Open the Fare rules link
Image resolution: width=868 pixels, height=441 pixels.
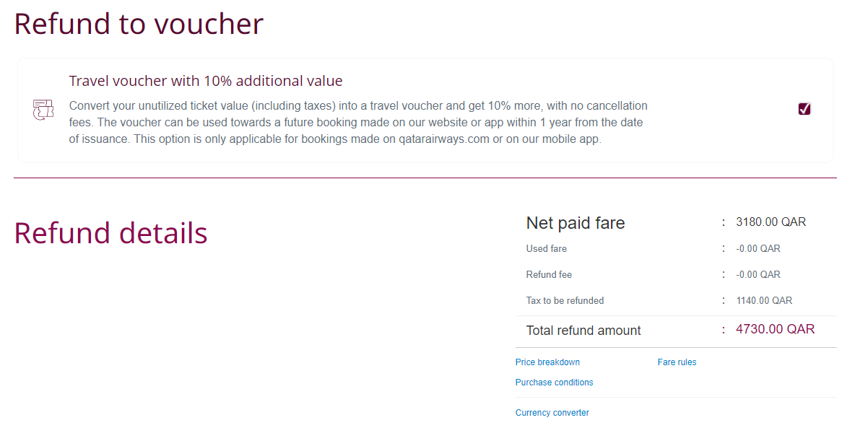pos(677,362)
